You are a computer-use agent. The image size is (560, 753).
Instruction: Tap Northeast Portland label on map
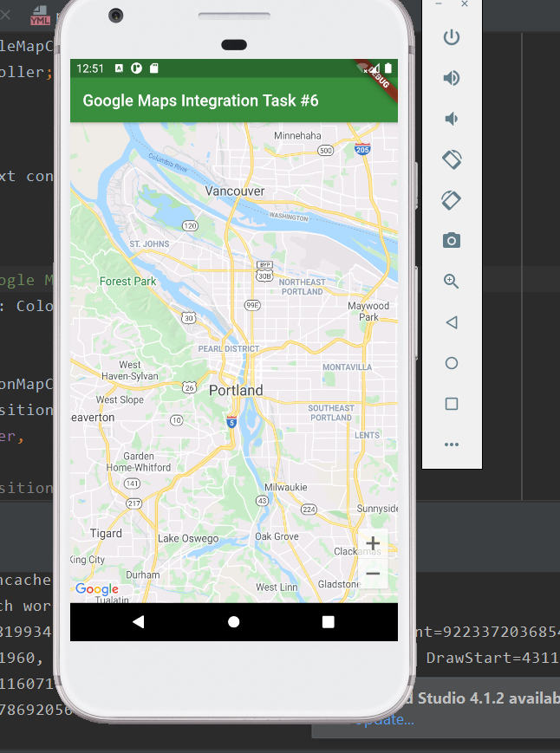(302, 287)
